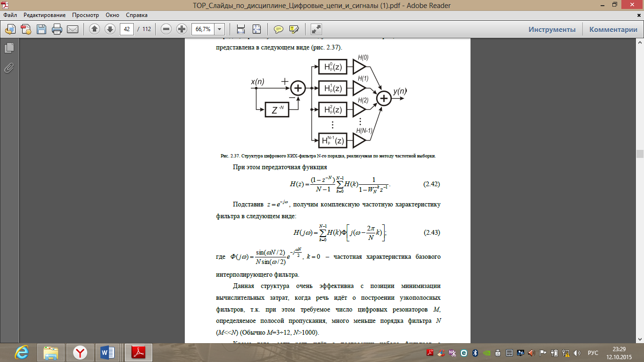Image resolution: width=644 pixels, height=362 pixels.
Task: Click the battery power tray icon
Action: [554, 353]
